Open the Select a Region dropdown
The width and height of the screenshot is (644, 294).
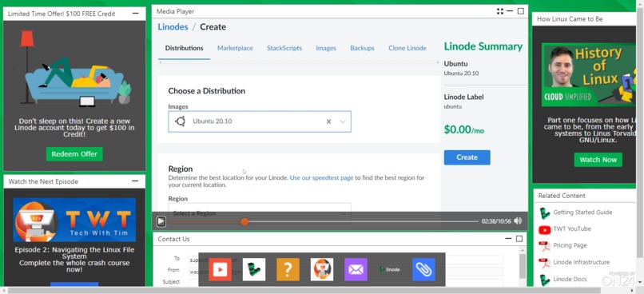click(260, 213)
